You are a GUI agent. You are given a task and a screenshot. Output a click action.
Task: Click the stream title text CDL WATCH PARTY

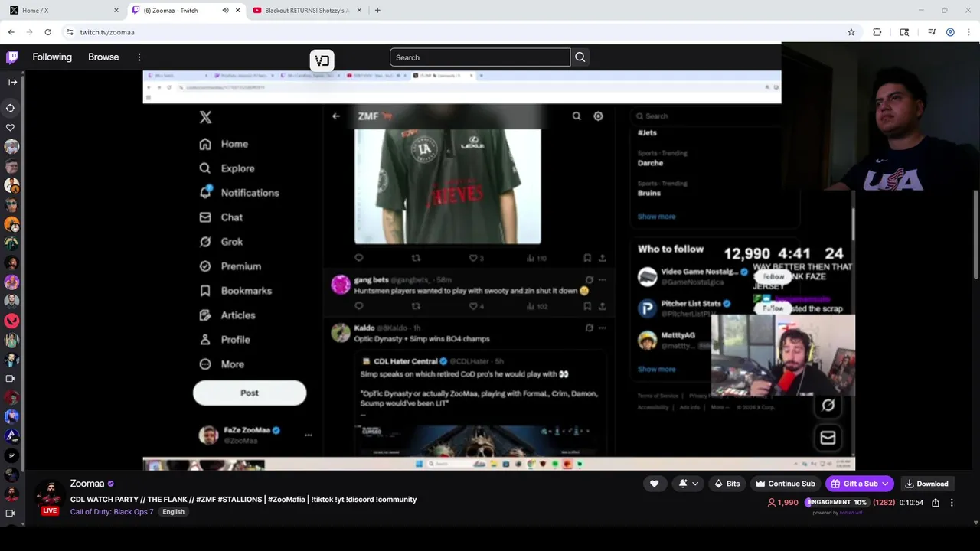[243, 500]
